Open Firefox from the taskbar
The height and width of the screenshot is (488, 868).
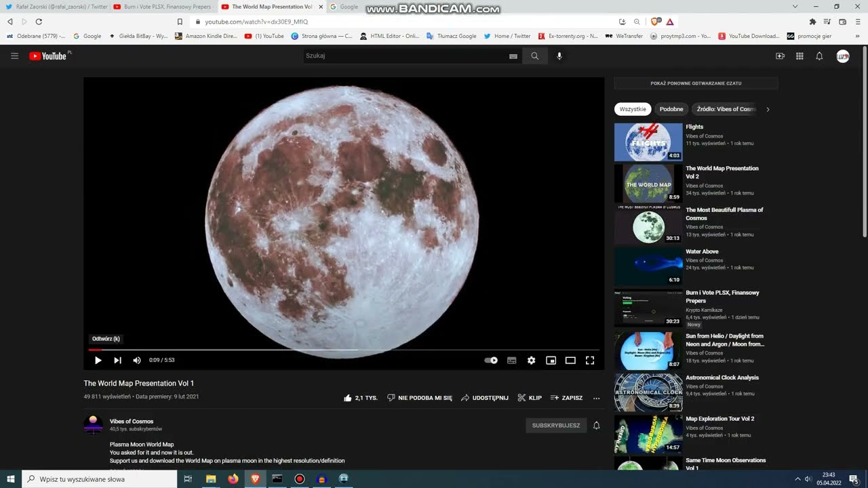coord(233,479)
